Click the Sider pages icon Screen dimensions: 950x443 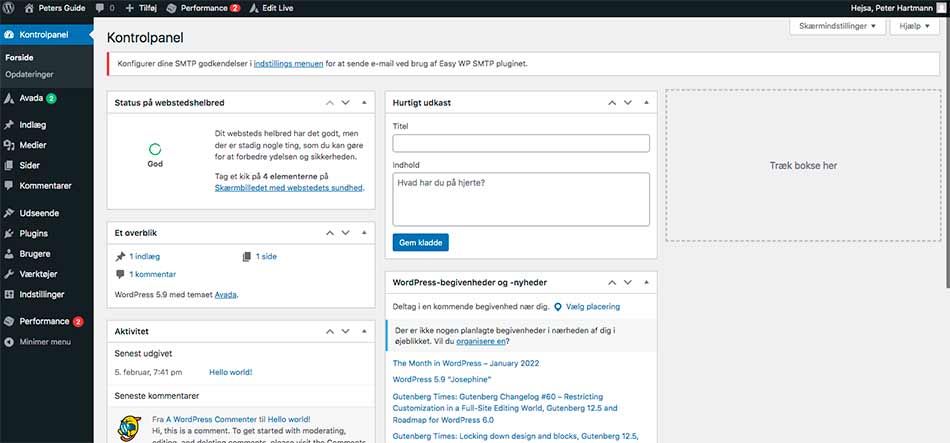[8, 165]
